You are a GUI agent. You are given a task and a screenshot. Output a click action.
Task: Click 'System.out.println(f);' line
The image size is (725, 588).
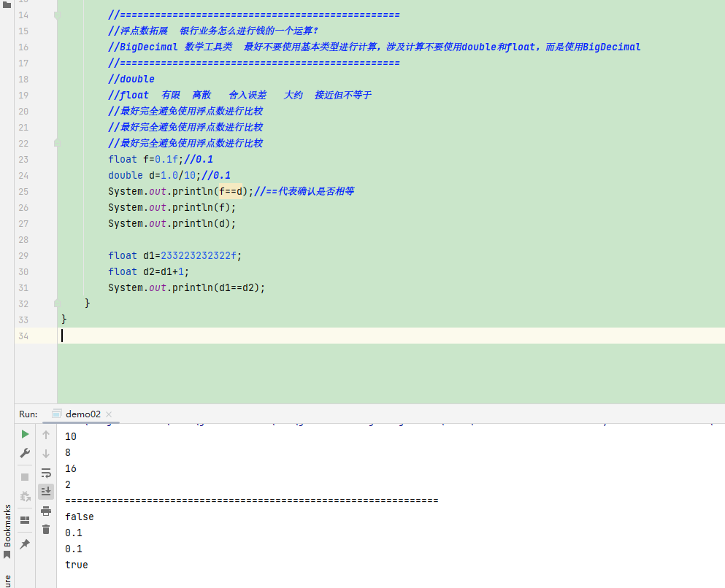(x=172, y=207)
